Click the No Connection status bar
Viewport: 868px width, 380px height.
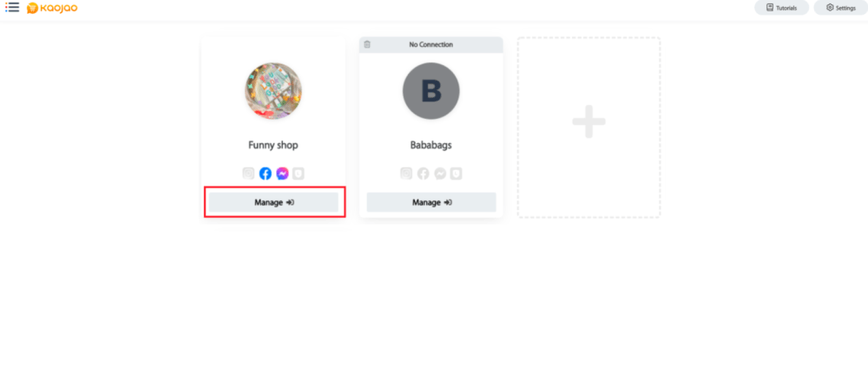pos(431,45)
